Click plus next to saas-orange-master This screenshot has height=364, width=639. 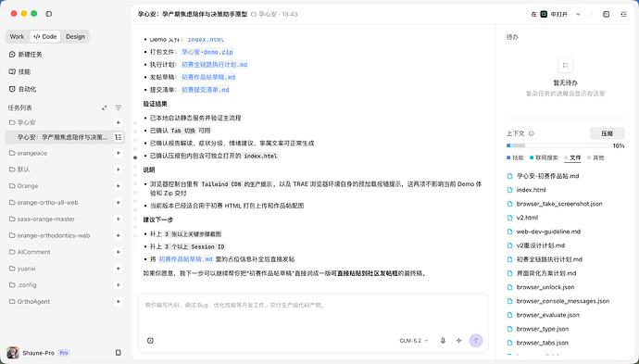click(x=119, y=219)
